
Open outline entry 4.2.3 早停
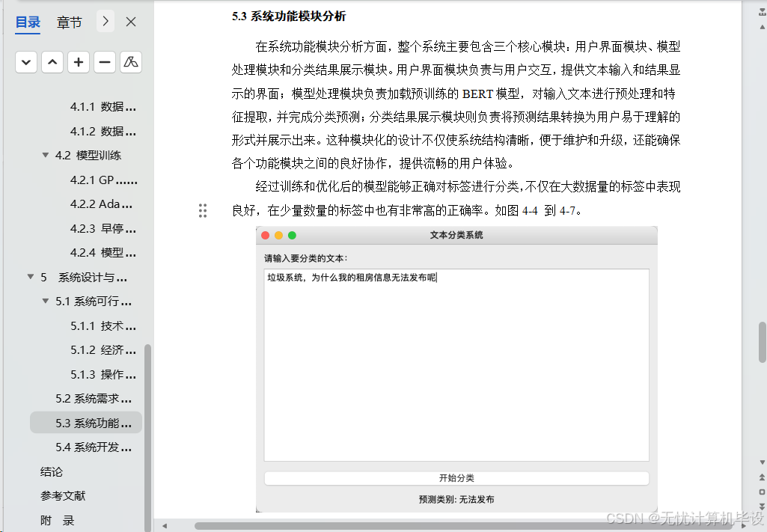click(x=103, y=228)
